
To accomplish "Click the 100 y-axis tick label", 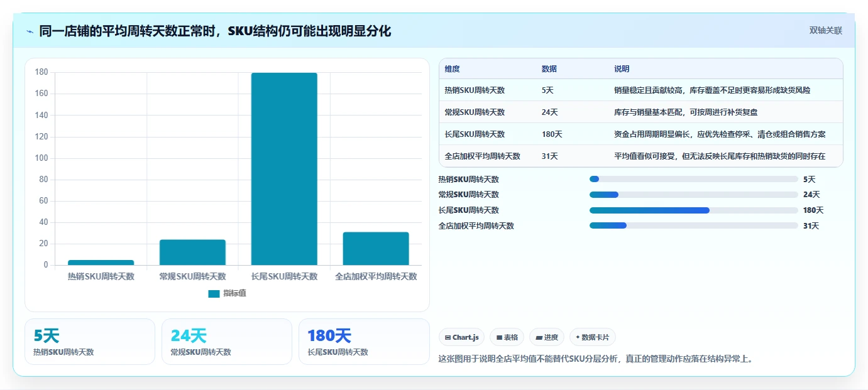I will 41,158.
